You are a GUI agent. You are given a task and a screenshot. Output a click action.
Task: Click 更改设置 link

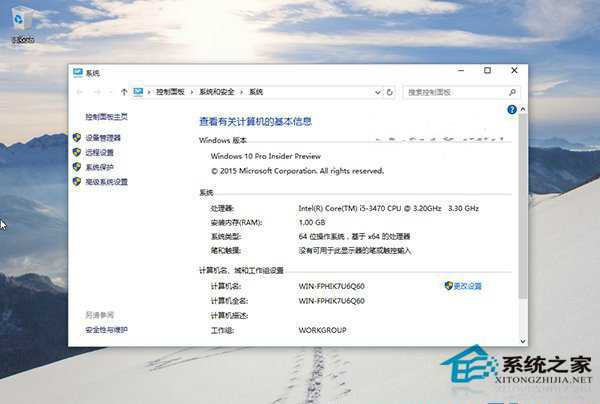coord(467,286)
